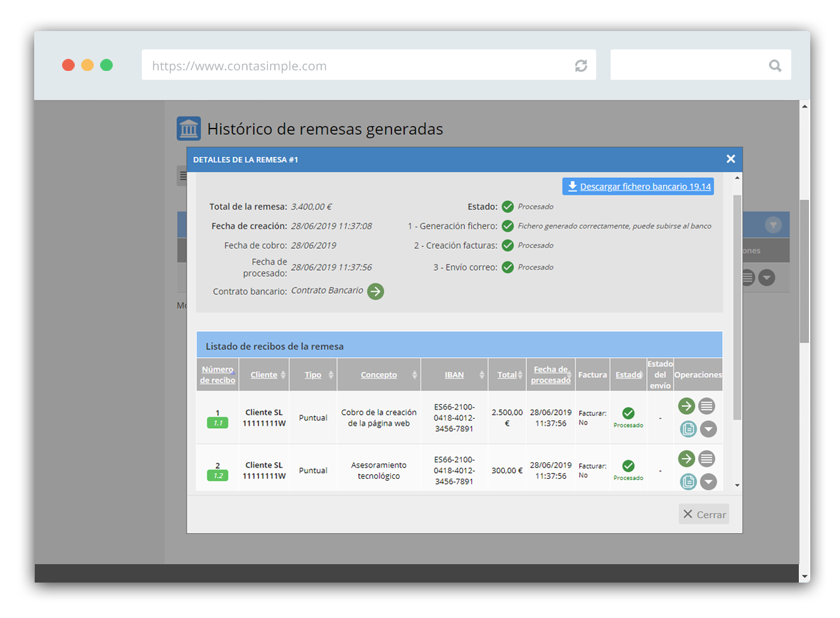This screenshot has width=840, height=618.
Task: Sort receipts by the Concepto column
Action: click(379, 375)
